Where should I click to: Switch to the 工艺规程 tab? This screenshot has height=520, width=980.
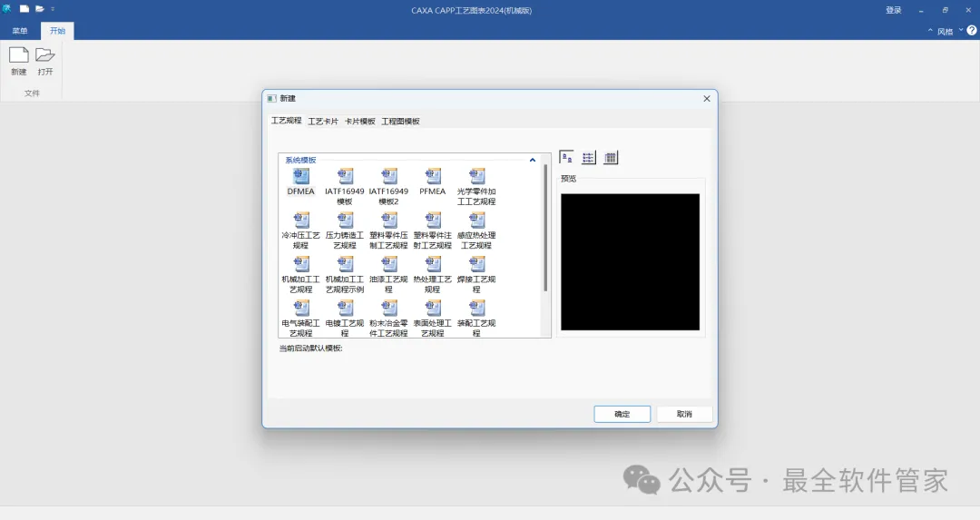[286, 121]
